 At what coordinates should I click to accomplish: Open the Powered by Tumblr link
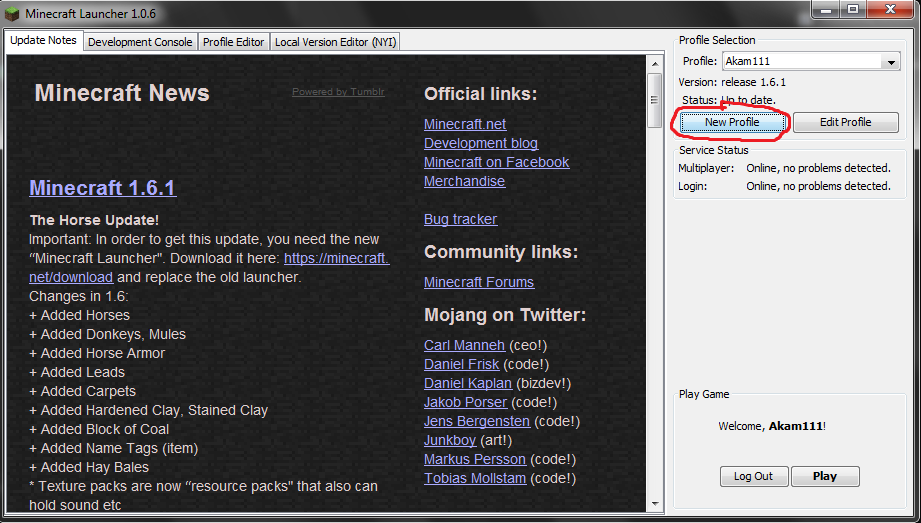(338, 92)
